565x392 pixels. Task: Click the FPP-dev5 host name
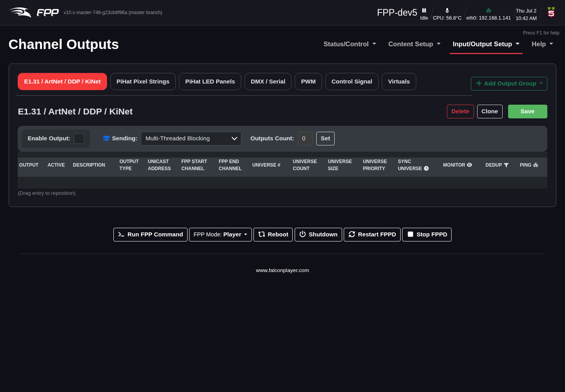click(x=397, y=13)
